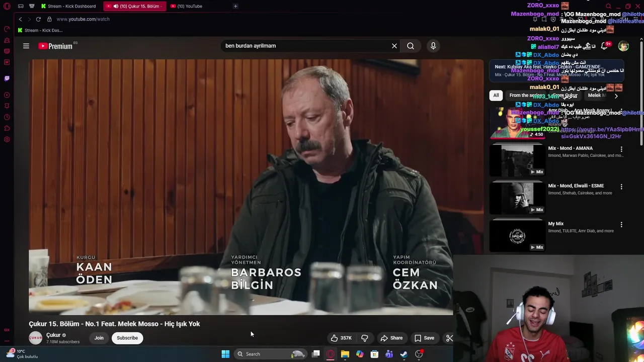
Task: Click the address bar padlock icon
Action: (49, 19)
